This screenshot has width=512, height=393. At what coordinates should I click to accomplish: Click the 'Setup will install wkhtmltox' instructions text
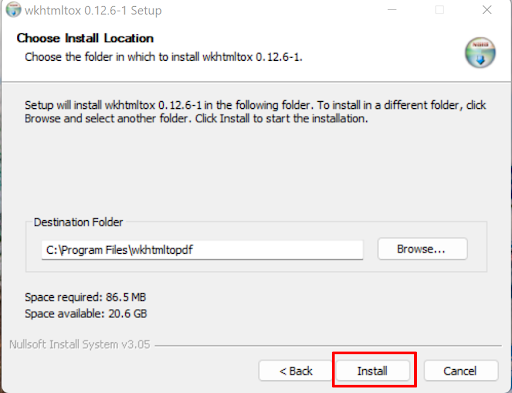(255, 112)
